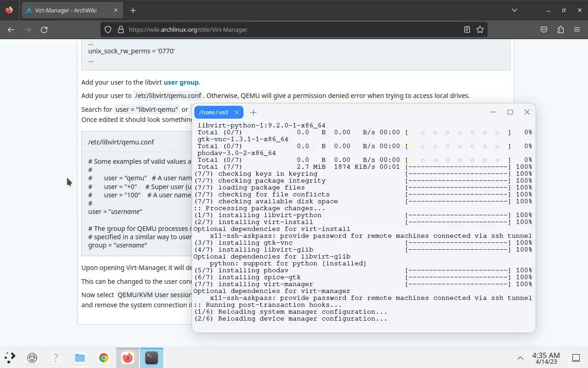Open the Firefox application hamburger menu
This screenshot has height=368, width=588.
(577, 29)
